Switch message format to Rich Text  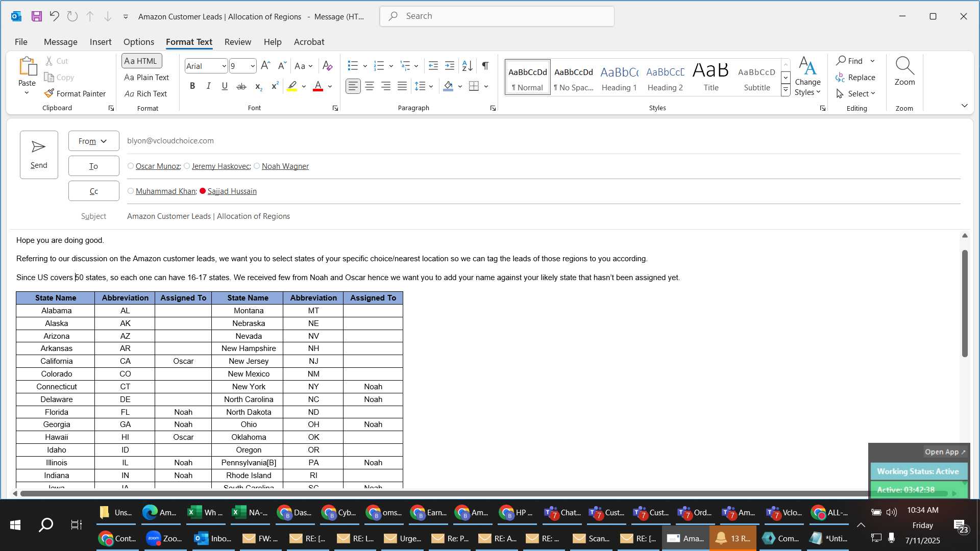[x=145, y=94]
